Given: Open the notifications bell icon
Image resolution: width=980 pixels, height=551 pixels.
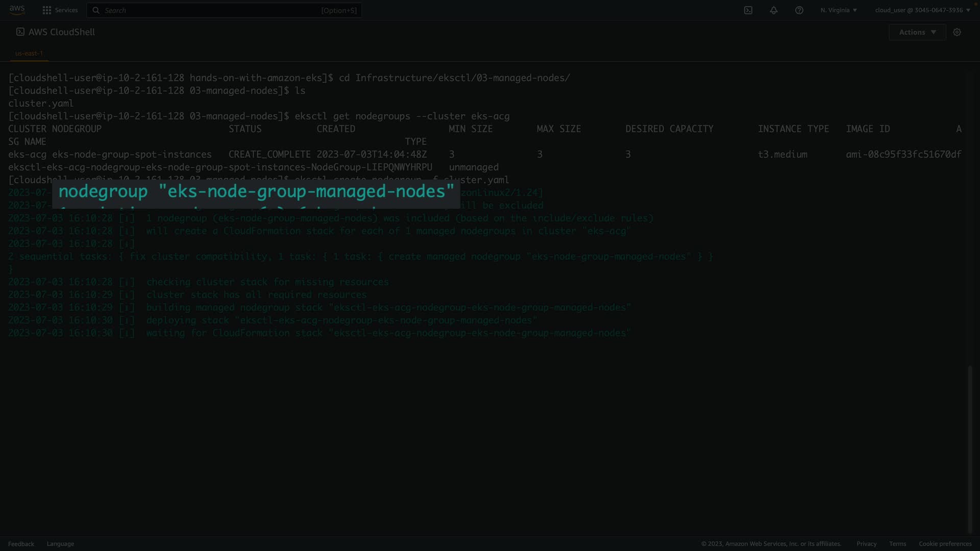Looking at the screenshot, I should pyautogui.click(x=774, y=10).
